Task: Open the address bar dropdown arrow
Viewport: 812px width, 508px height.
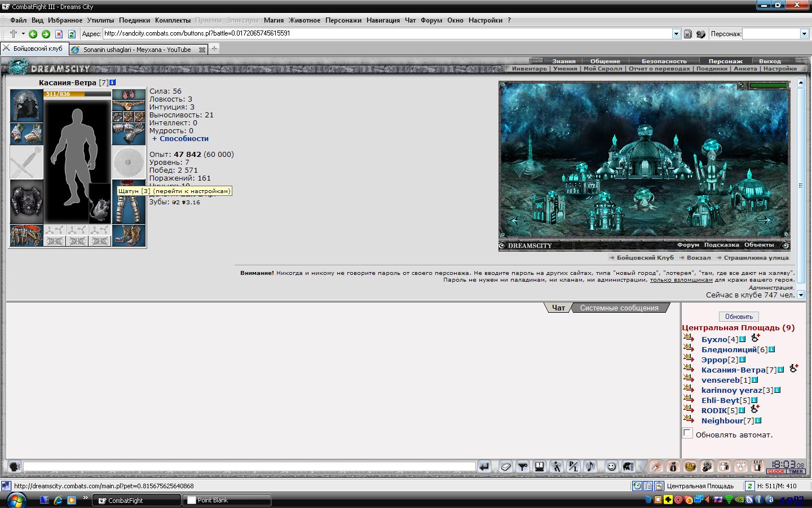Action: [676, 34]
